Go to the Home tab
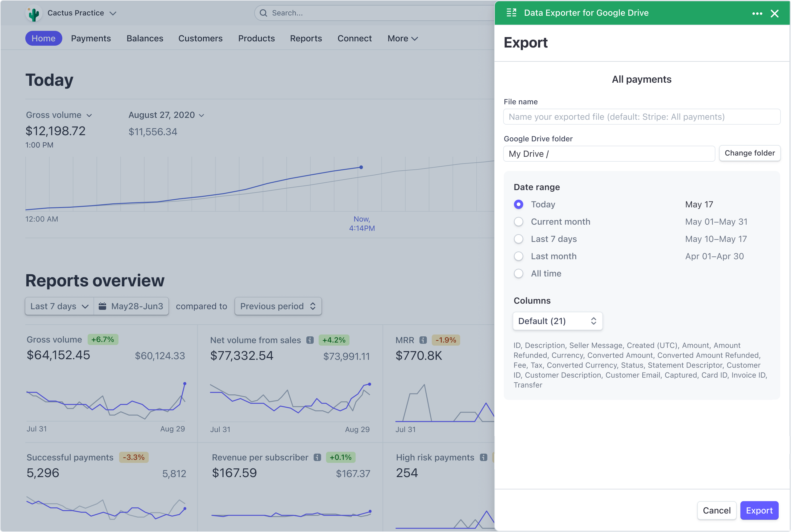The width and height of the screenshot is (791, 532). point(43,38)
